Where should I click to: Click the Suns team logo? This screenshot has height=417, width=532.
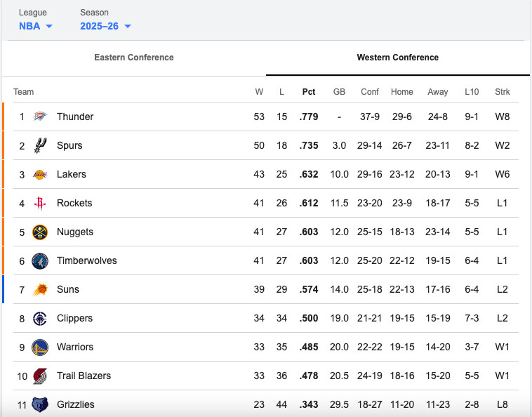point(40,289)
